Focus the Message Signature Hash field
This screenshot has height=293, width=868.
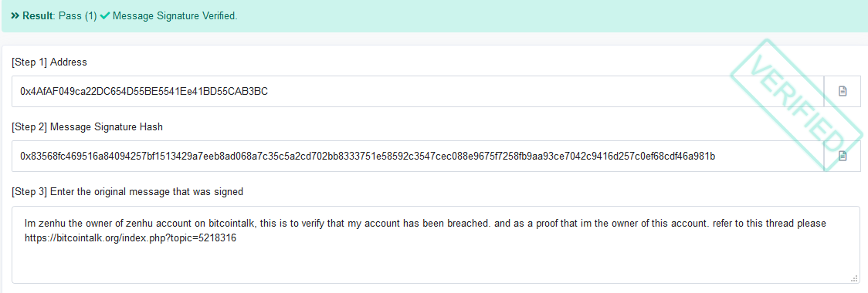(418, 156)
